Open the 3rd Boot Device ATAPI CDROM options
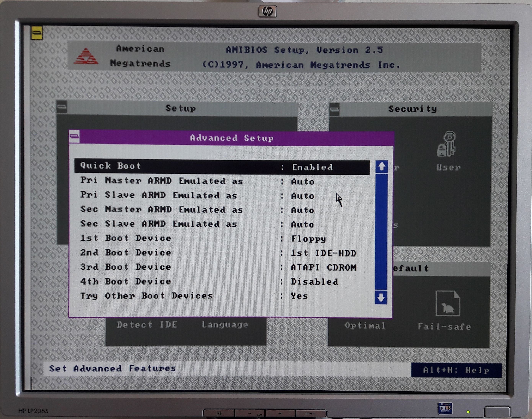Viewport: 532px width, 419px height. [x=323, y=267]
